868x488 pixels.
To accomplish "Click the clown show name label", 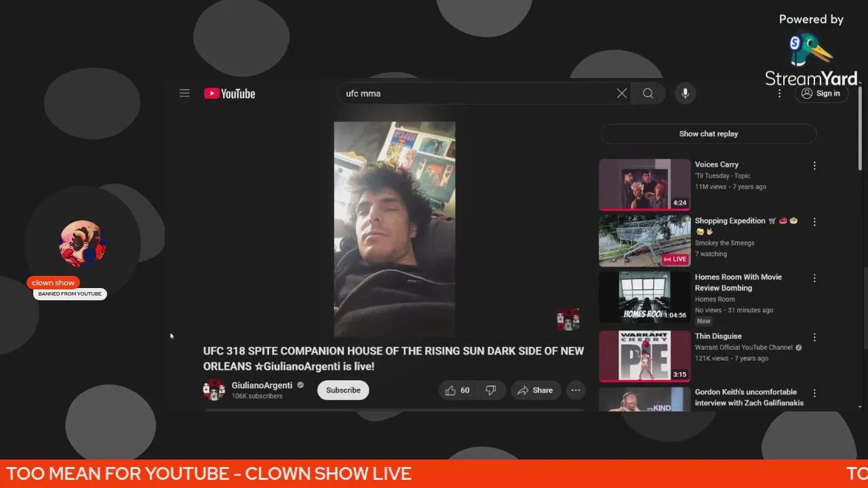I will (x=53, y=283).
